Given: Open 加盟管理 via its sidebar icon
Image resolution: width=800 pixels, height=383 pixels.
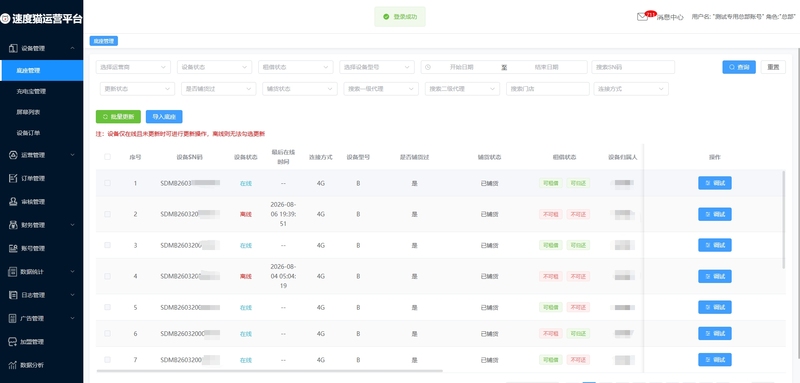Looking at the screenshot, I should (13, 342).
